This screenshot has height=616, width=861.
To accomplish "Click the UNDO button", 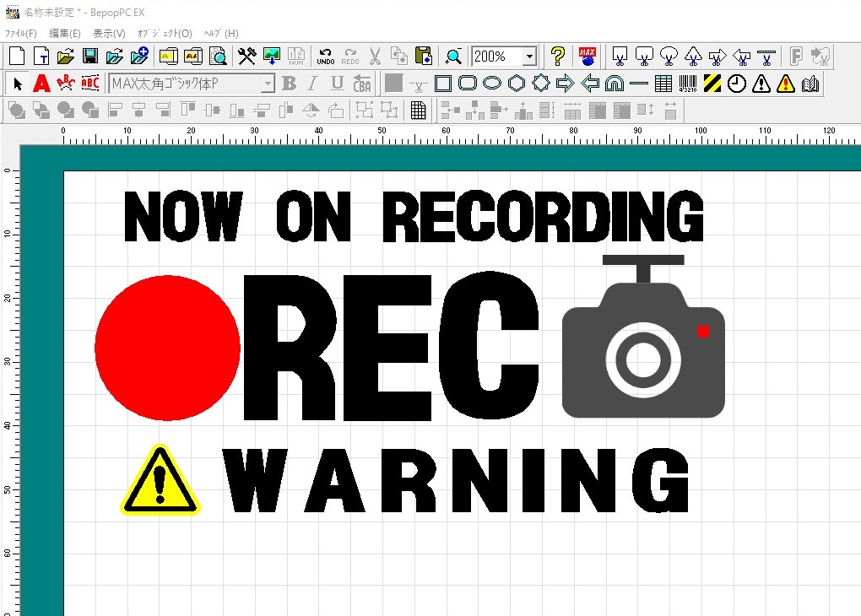I will click(x=326, y=57).
